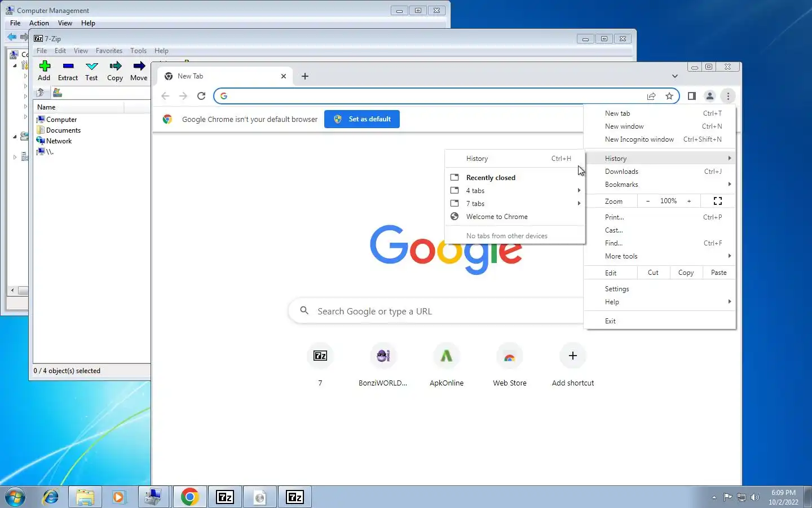
Task: Click the Name column header in 7-Zip
Action: coord(79,107)
